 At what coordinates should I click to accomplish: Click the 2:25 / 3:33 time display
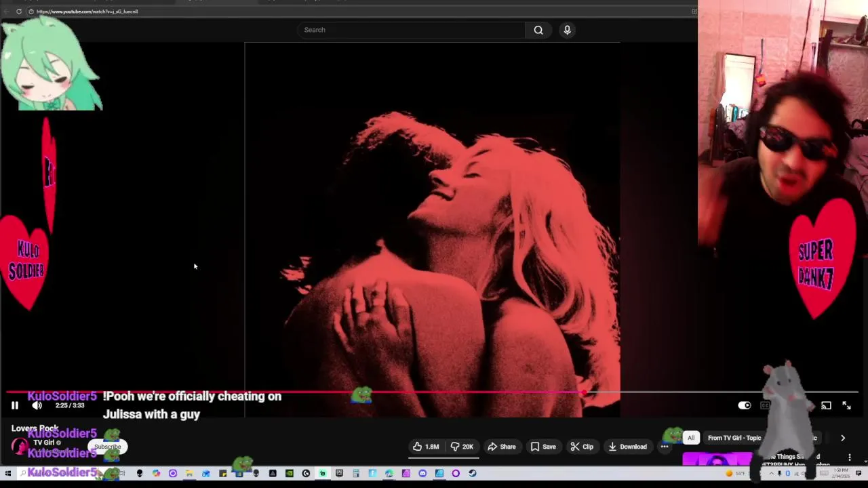pos(70,405)
